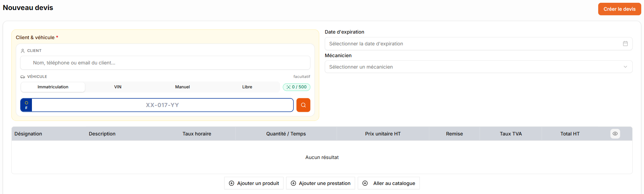644x194 pixels.
Task: Toggle the column visibility eye icon
Action: [615, 134]
